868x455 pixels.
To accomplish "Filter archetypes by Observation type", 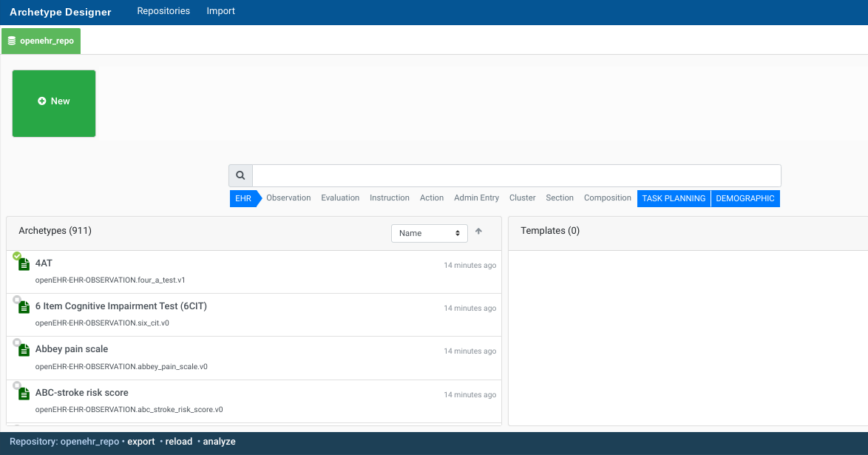I will coord(288,198).
